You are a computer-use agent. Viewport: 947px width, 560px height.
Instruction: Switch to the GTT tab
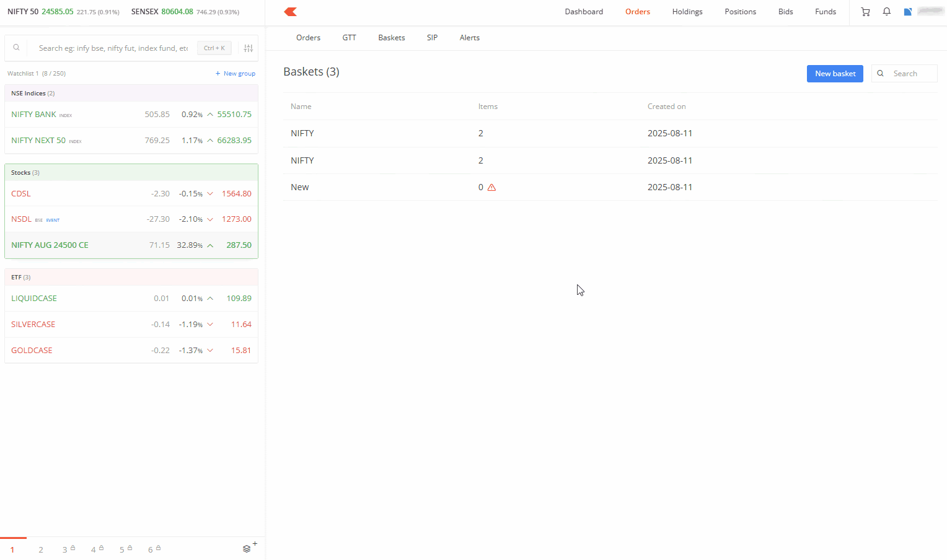[349, 38]
